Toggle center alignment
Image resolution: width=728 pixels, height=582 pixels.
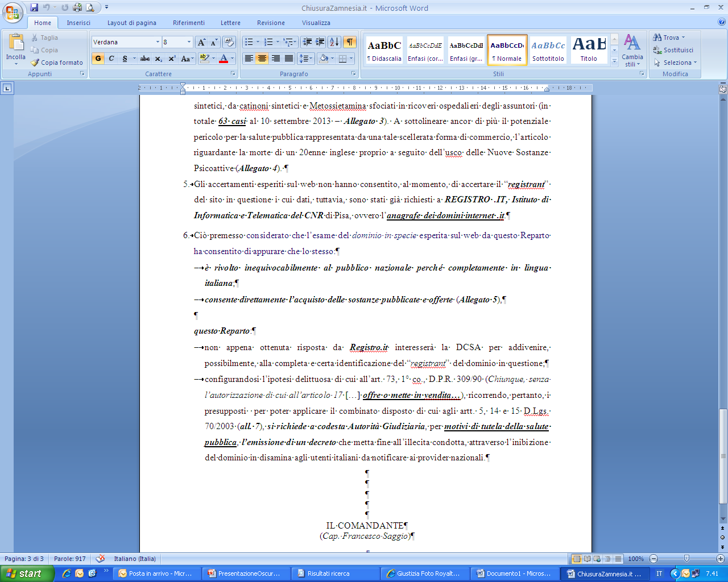coord(262,59)
